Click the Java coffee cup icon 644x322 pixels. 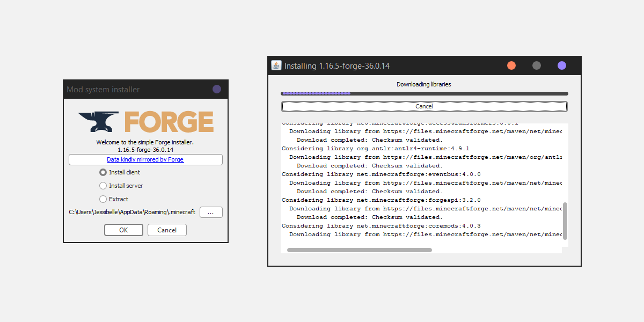pos(276,65)
